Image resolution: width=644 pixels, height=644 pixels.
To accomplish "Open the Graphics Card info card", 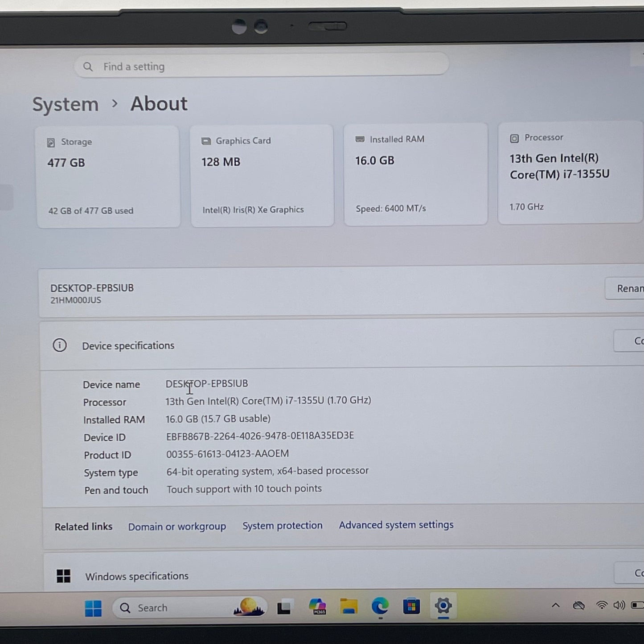I will click(262, 176).
